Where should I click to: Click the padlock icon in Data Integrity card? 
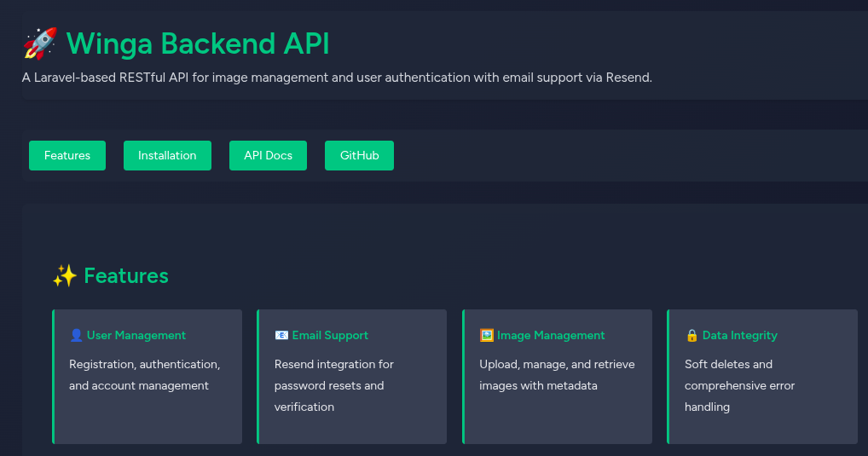click(692, 335)
